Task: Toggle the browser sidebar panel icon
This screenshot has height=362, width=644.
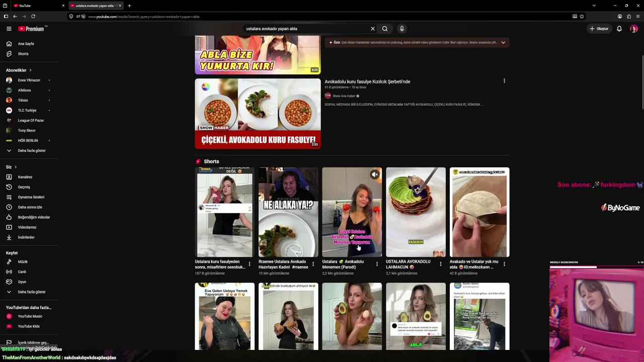Action: coord(6,16)
